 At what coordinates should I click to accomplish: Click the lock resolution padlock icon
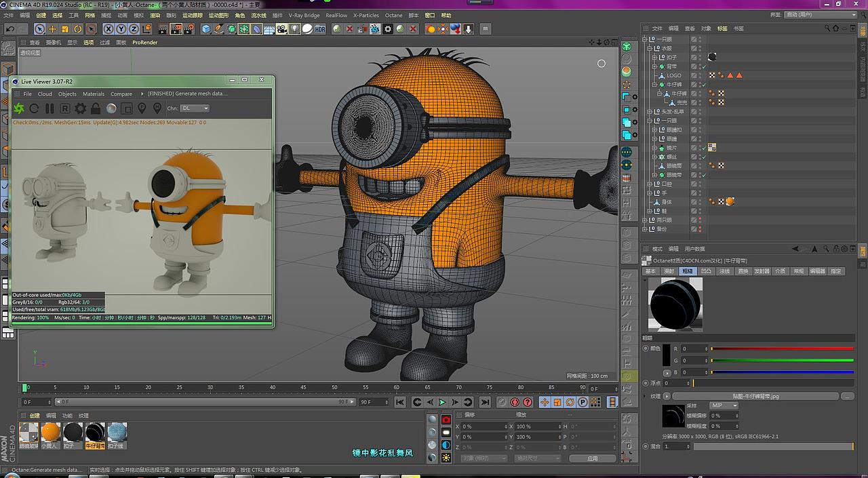[x=96, y=108]
